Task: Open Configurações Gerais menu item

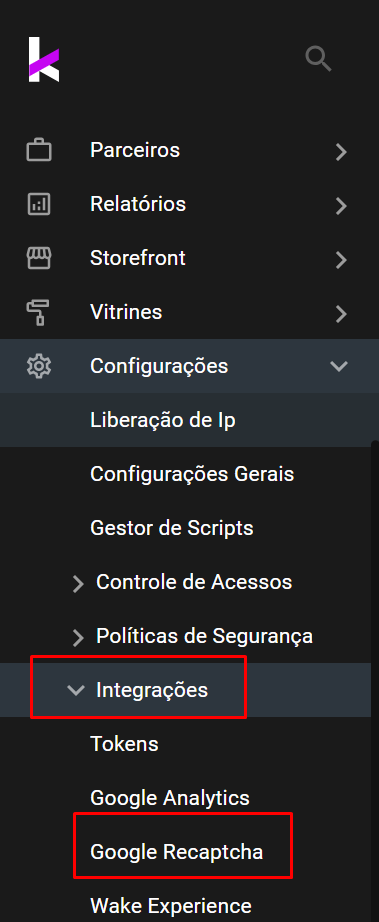Action: coord(192,474)
